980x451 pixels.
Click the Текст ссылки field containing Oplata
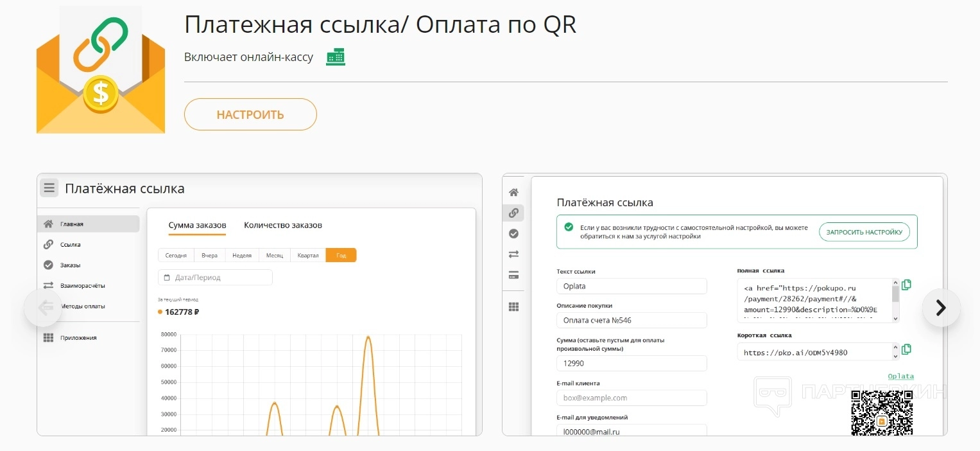pyautogui.click(x=632, y=286)
